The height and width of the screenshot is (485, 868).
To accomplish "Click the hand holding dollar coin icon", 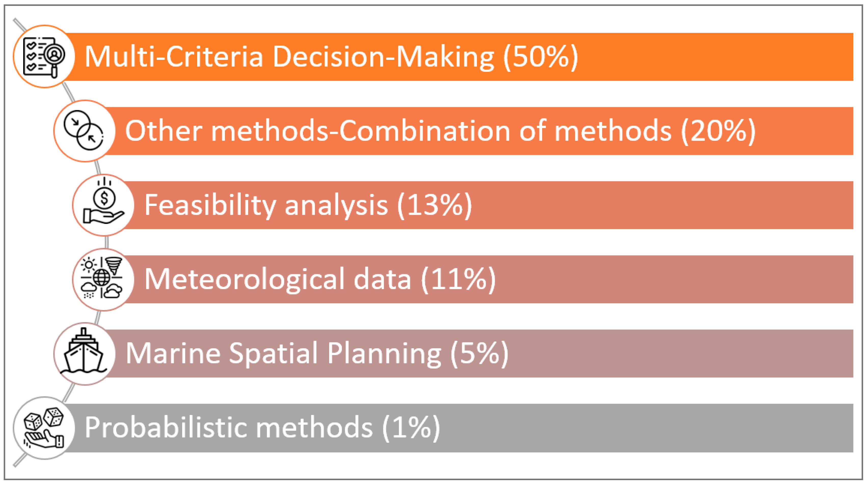I will (x=103, y=205).
